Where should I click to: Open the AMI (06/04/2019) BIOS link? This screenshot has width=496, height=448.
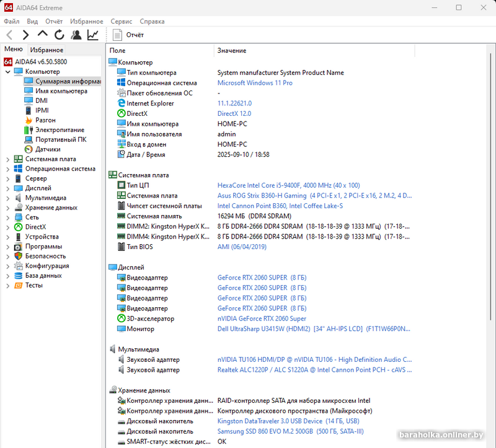click(x=242, y=247)
